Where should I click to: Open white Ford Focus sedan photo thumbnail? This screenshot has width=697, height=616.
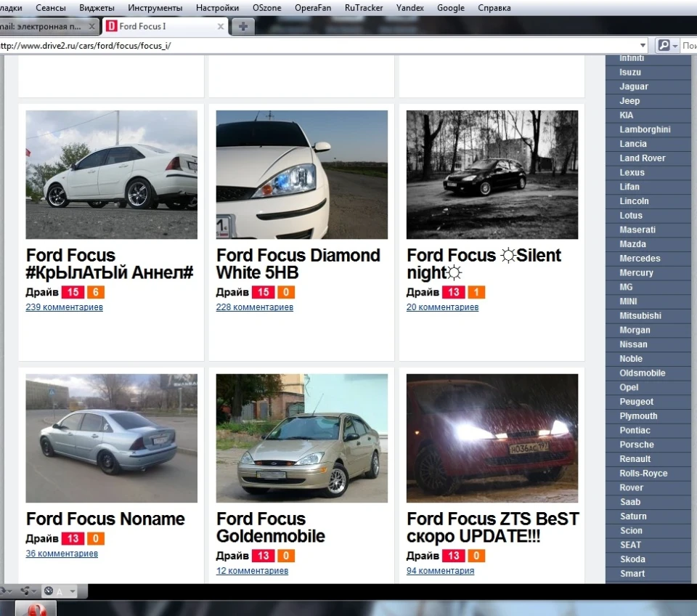pos(112,175)
